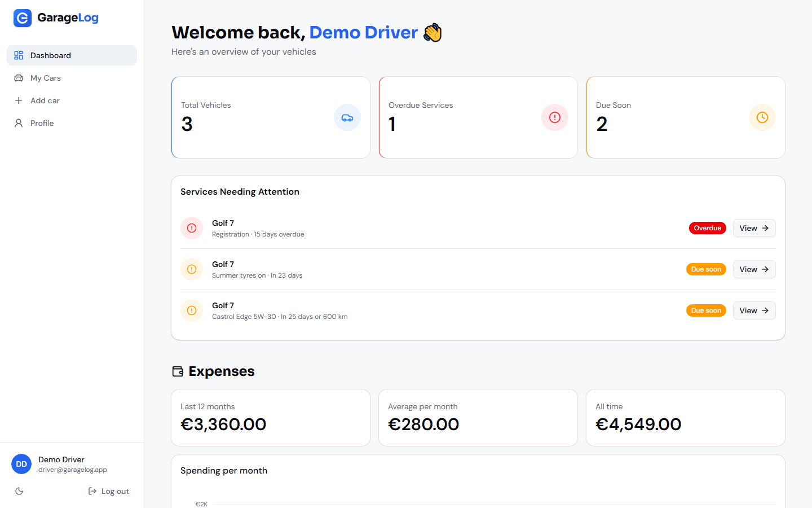Click the red alert icon beside Registration row
Image resolution: width=812 pixels, height=508 pixels.
[x=192, y=228]
